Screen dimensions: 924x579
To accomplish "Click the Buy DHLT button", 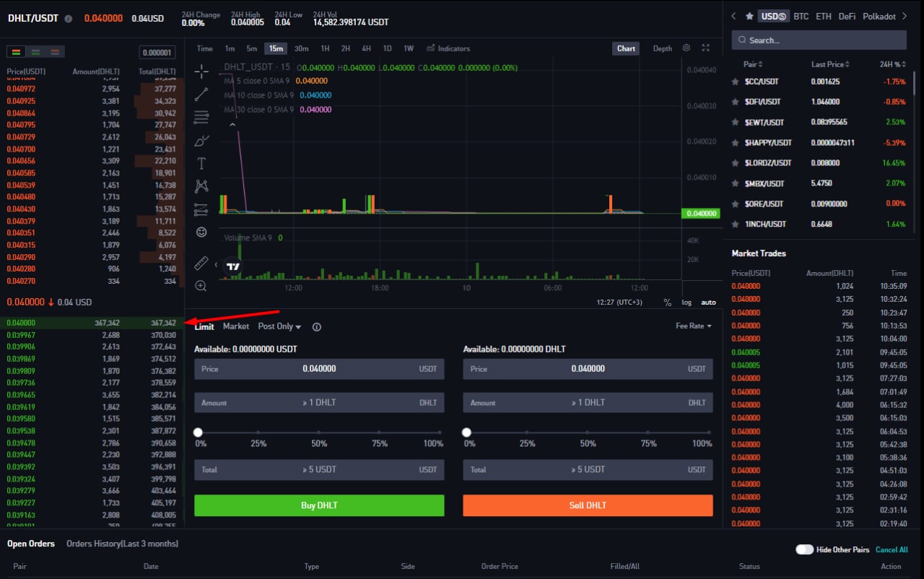I will pos(319,505).
